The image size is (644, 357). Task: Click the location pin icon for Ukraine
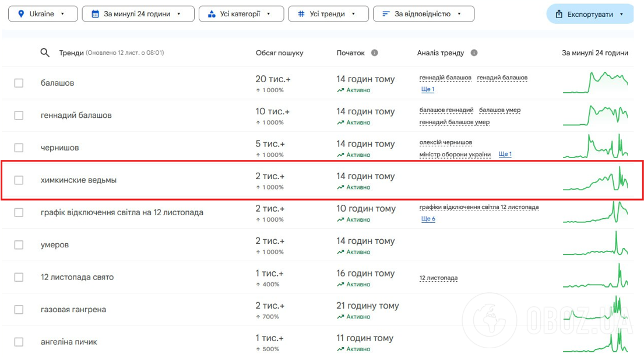(22, 14)
